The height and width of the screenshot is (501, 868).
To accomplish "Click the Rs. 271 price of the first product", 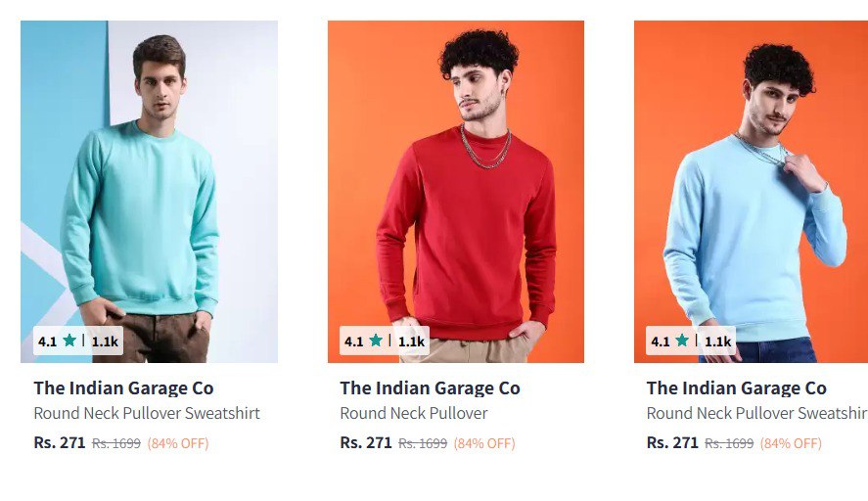I will point(60,443).
